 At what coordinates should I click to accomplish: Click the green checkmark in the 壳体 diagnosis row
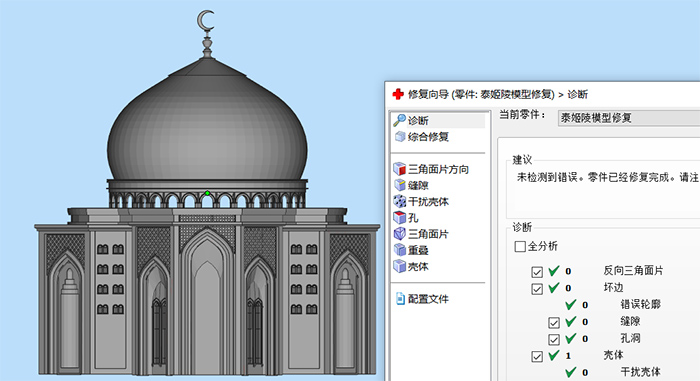(554, 356)
